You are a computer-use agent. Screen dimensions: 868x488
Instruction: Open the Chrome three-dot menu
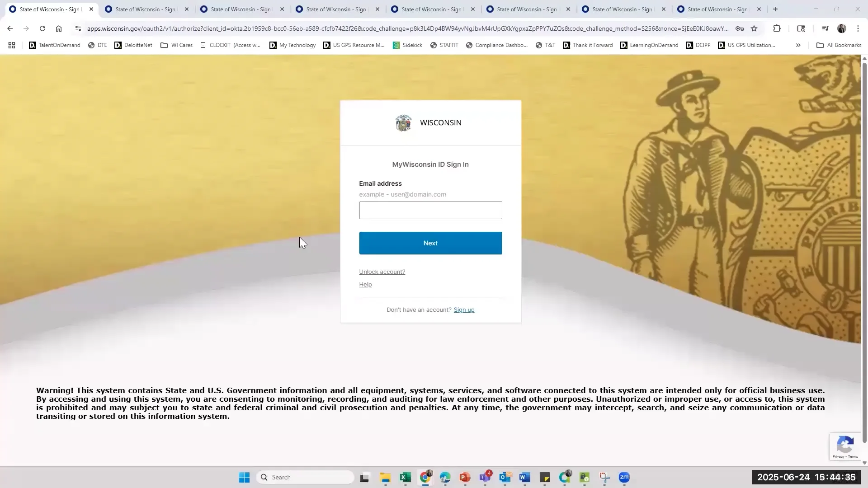point(858,28)
